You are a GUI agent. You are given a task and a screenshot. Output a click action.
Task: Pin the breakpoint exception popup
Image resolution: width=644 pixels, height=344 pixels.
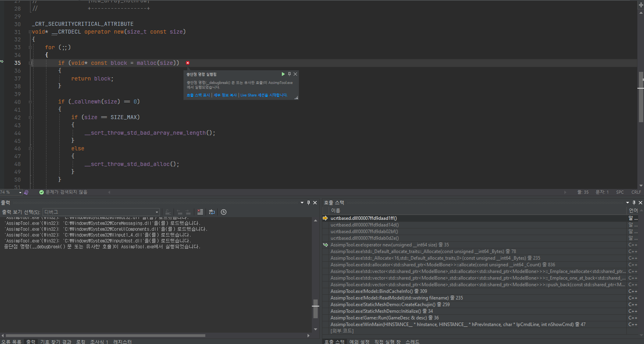tap(289, 74)
